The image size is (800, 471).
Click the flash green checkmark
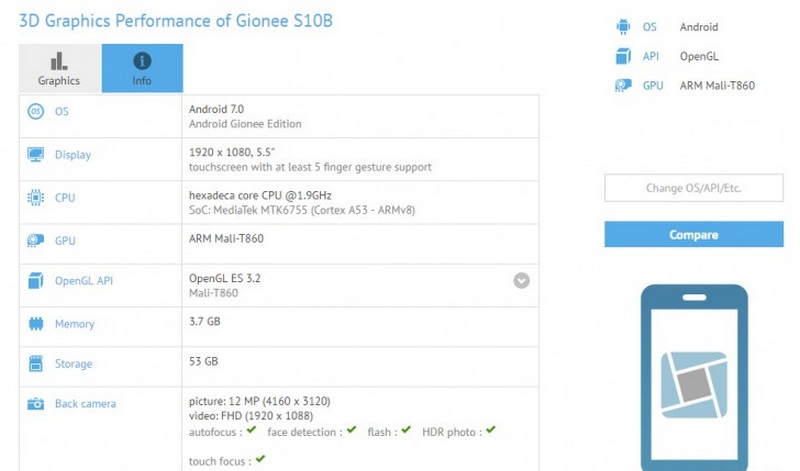point(406,431)
